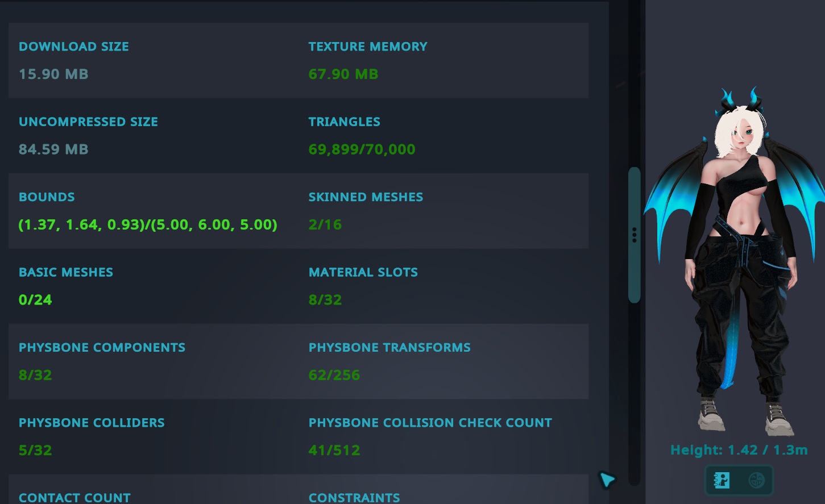Select the "62/256" PhysBone transforms value
The height and width of the screenshot is (504, 825).
334,376
